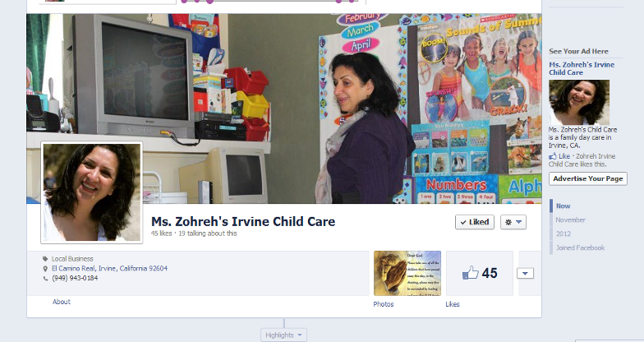Open the Photos label link
Screen dimensions: 644x342
coord(383,304)
